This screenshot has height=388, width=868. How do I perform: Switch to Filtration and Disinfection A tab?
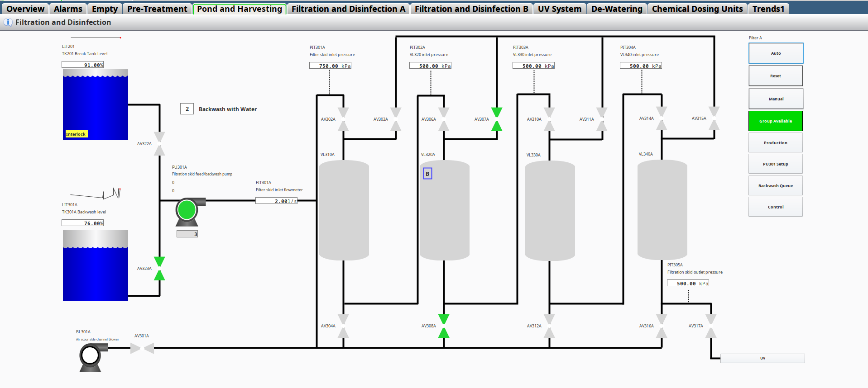tap(348, 9)
